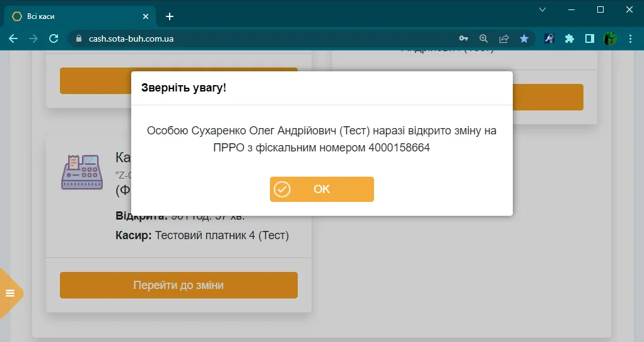Open the Extensions puzzle icon
The width and height of the screenshot is (644, 342).
[569, 38]
